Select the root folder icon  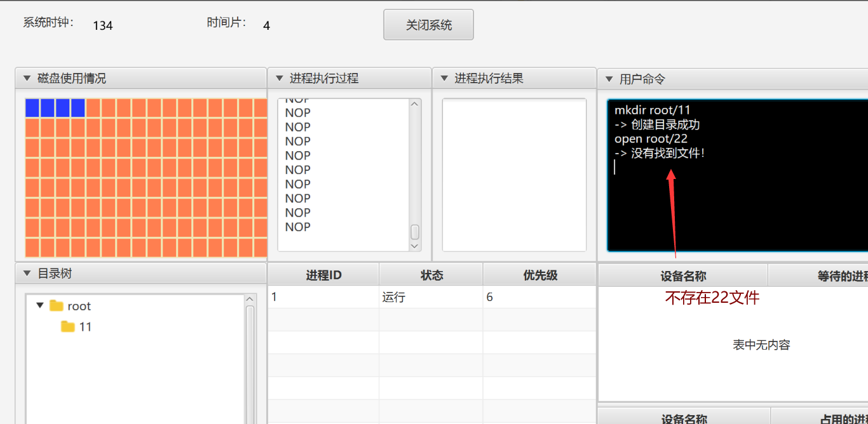pos(57,306)
